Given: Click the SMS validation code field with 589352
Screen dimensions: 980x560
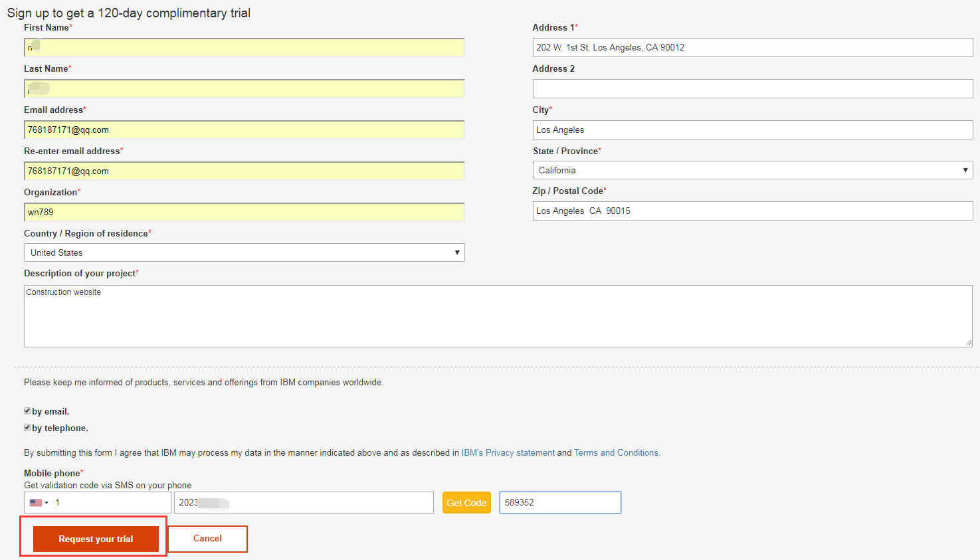Looking at the screenshot, I should pyautogui.click(x=559, y=503).
